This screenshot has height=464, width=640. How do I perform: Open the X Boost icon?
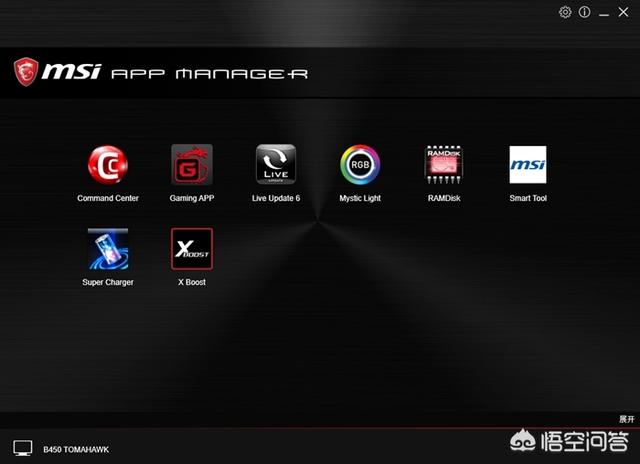[x=192, y=249]
